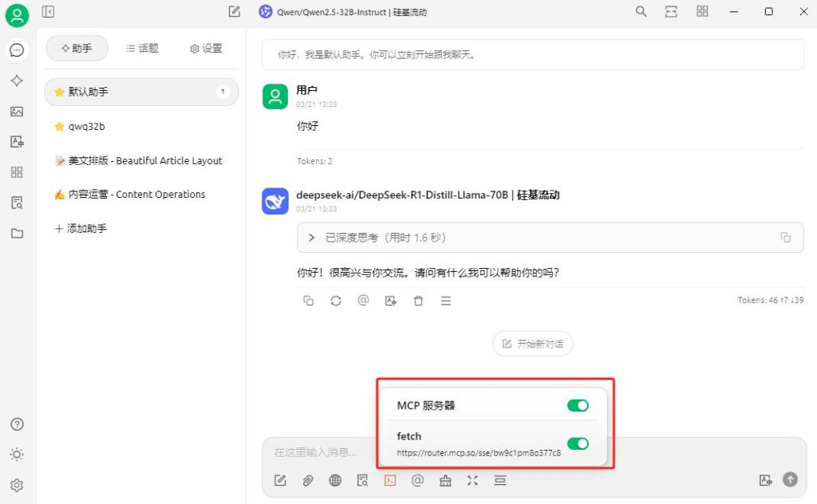The width and height of the screenshot is (817, 504).
Task: Open the MCP server icon in input toolbar
Action: click(x=390, y=480)
